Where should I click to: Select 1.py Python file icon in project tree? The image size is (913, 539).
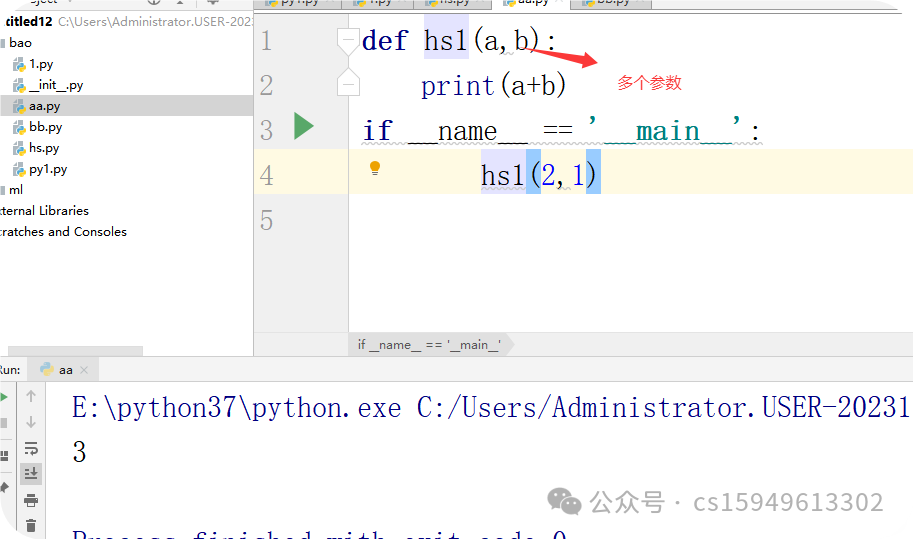19,64
